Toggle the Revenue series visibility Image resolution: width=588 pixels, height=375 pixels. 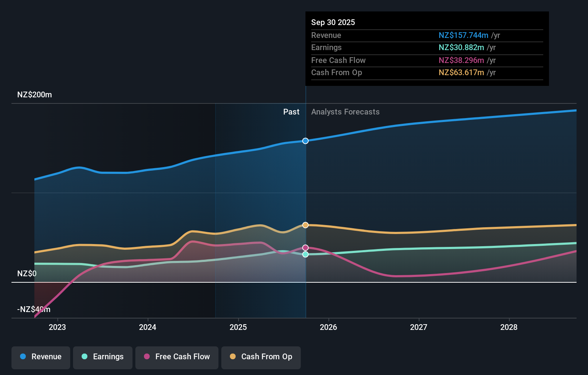pos(40,357)
